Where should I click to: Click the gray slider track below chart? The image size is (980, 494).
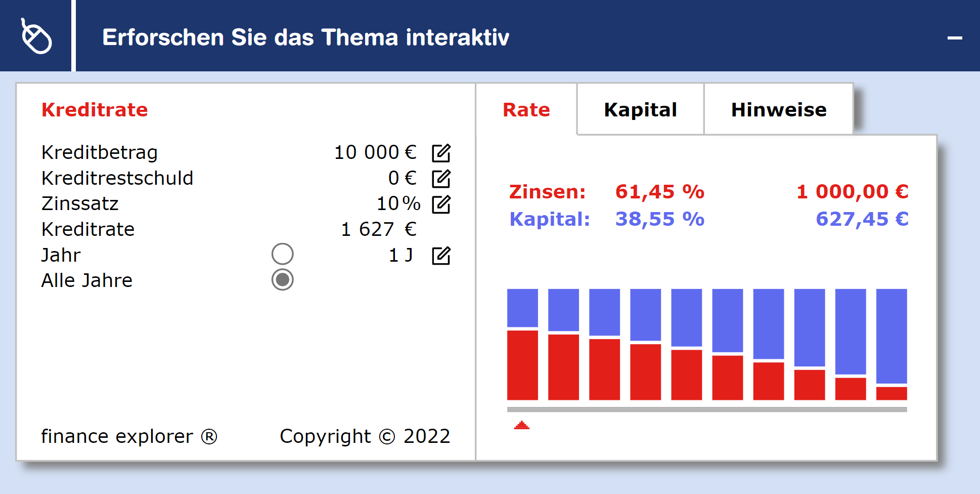point(707,409)
